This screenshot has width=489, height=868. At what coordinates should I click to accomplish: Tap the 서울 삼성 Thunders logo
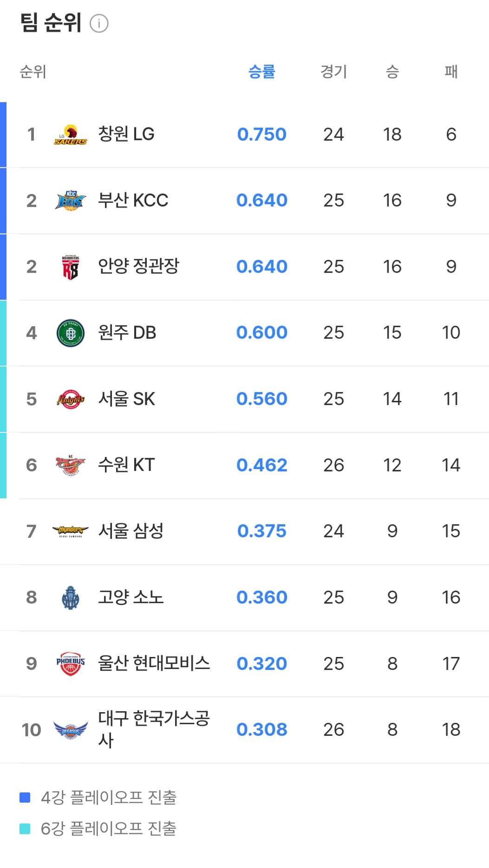coord(70,531)
